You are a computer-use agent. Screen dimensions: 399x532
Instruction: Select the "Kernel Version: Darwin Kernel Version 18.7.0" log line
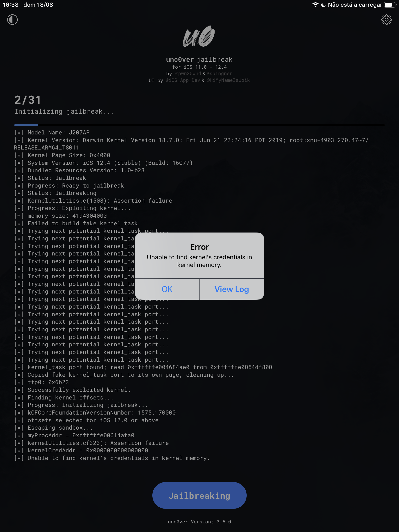(x=191, y=144)
